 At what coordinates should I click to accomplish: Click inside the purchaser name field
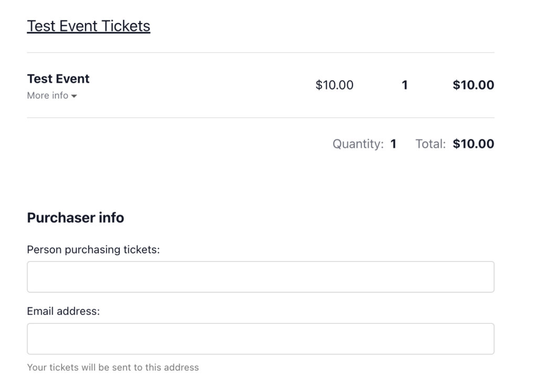click(x=261, y=276)
